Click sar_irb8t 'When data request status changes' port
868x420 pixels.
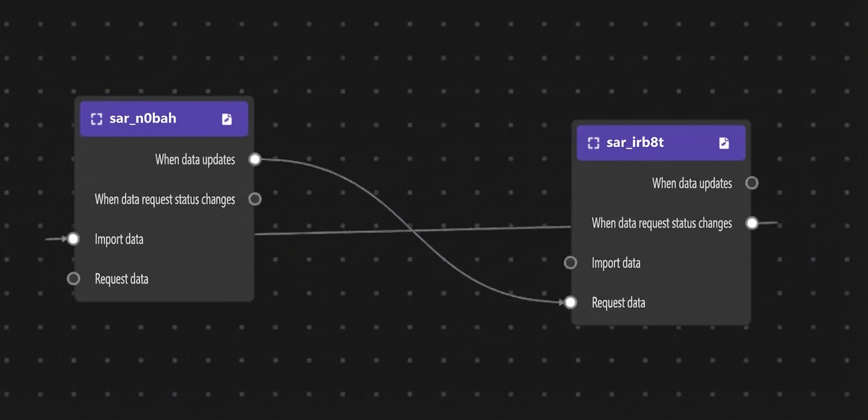[x=752, y=223]
